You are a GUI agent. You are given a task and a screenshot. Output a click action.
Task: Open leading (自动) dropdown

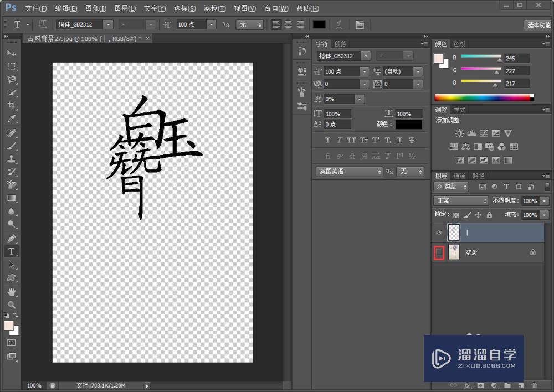tap(418, 71)
